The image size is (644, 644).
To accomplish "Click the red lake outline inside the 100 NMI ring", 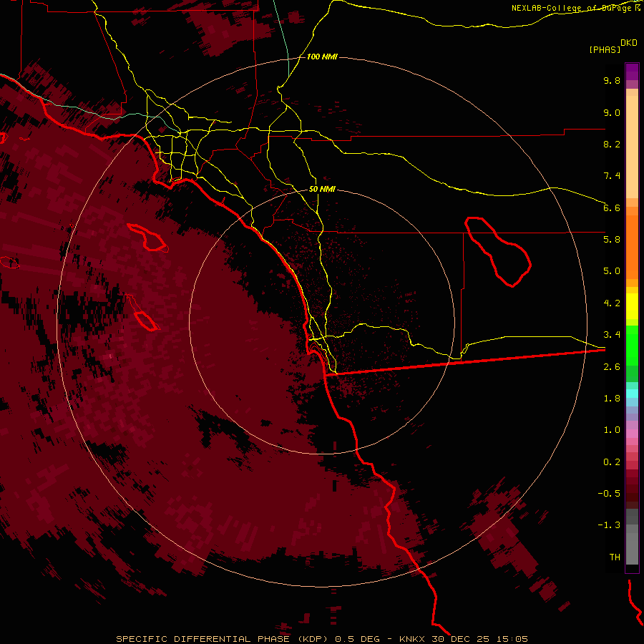I will (x=498, y=252).
